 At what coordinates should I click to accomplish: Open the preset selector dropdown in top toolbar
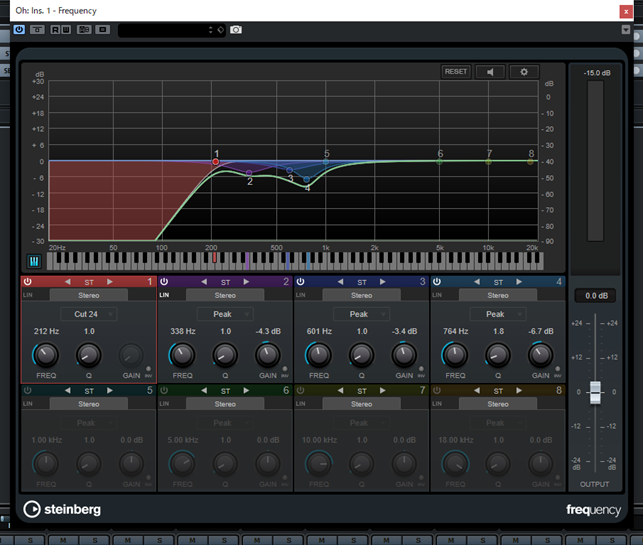[x=172, y=30]
